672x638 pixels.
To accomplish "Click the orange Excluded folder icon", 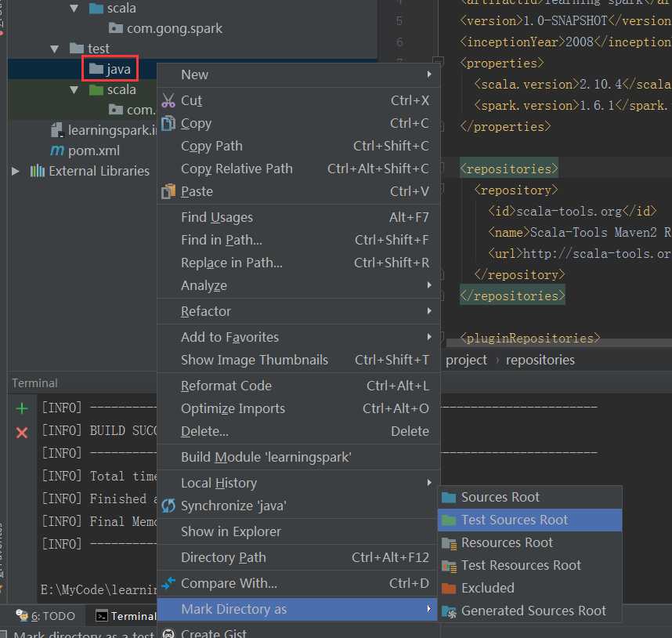I will pos(449,589).
